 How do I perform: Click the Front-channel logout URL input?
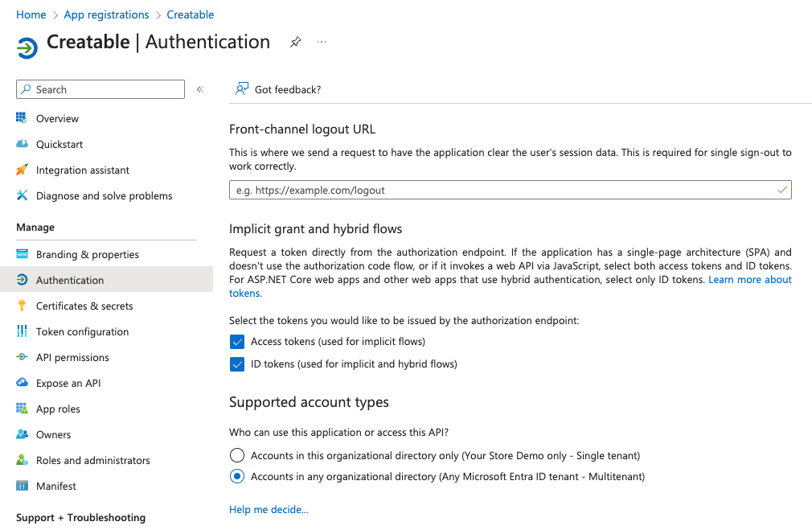tap(510, 190)
